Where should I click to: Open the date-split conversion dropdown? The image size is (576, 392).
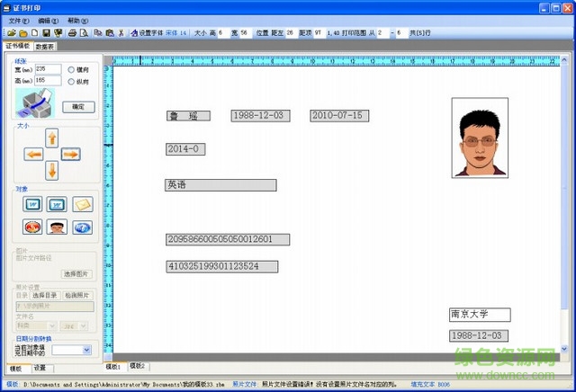tap(86, 350)
